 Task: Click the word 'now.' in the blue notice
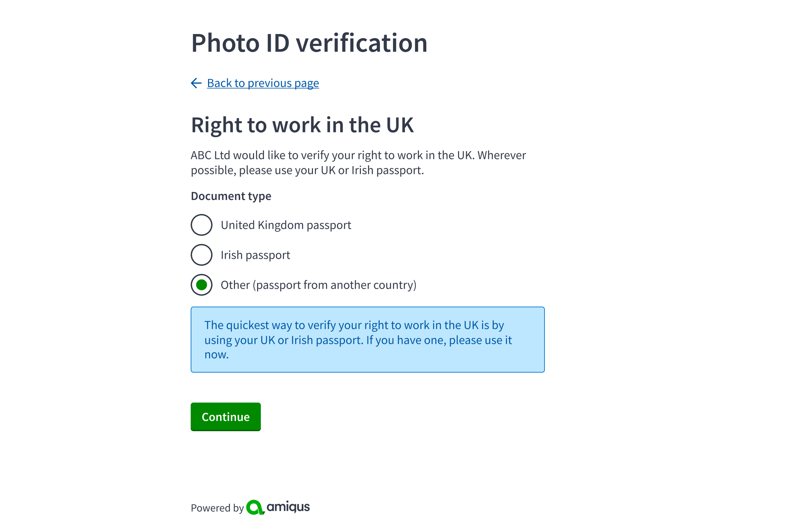(217, 355)
